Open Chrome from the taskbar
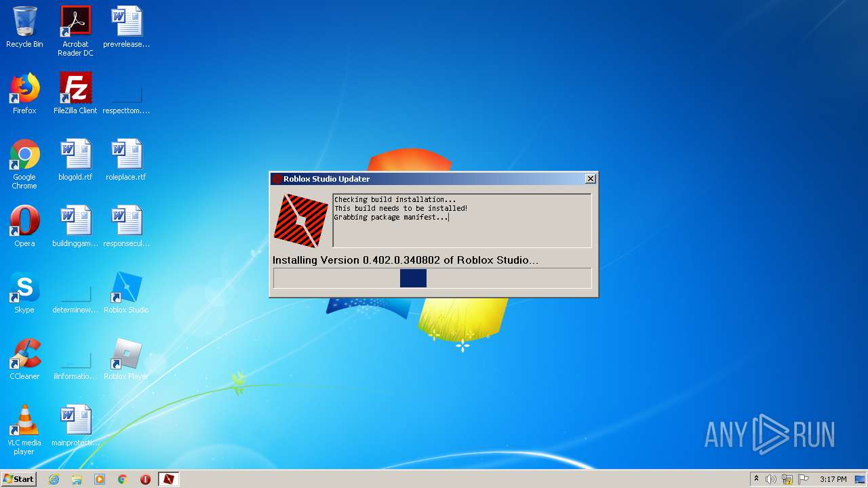The width and height of the screenshot is (868, 488). coord(123,479)
